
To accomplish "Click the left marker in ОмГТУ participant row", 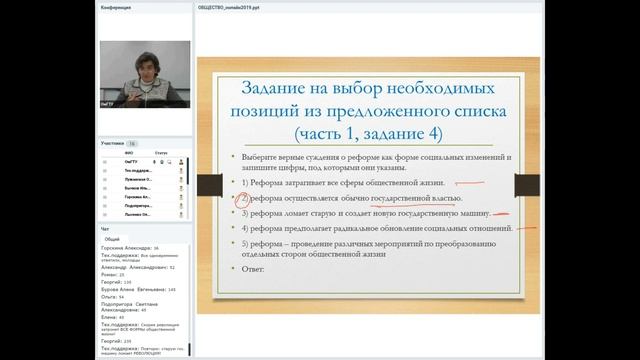I will point(105,162).
